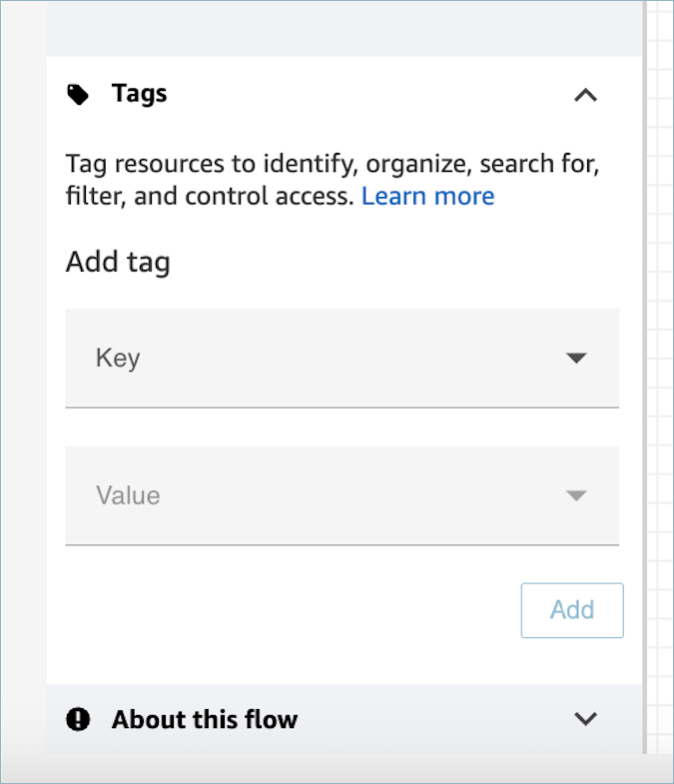This screenshot has height=784, width=674.
Task: Click the Tags section heading text
Action: pyautogui.click(x=139, y=95)
